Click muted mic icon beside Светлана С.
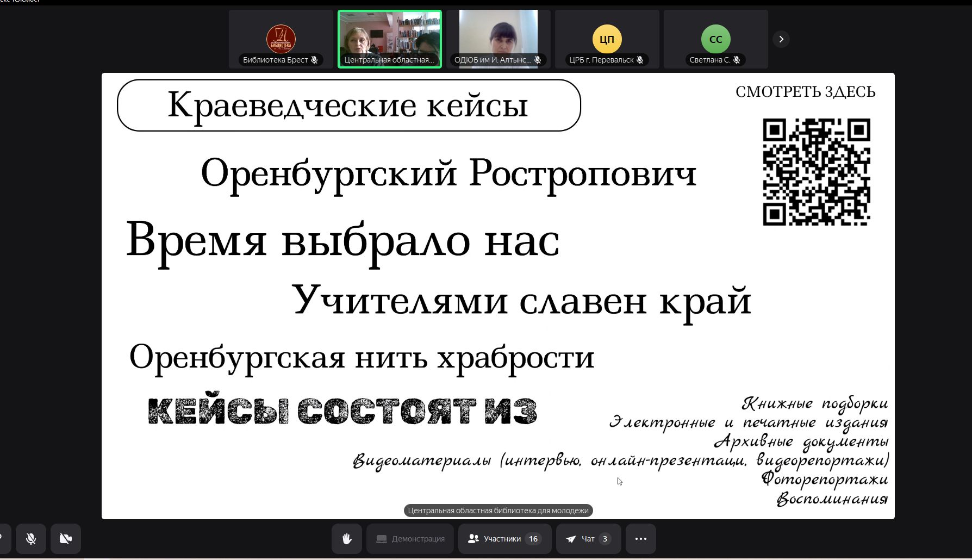The height and width of the screenshot is (560, 972). tap(737, 60)
